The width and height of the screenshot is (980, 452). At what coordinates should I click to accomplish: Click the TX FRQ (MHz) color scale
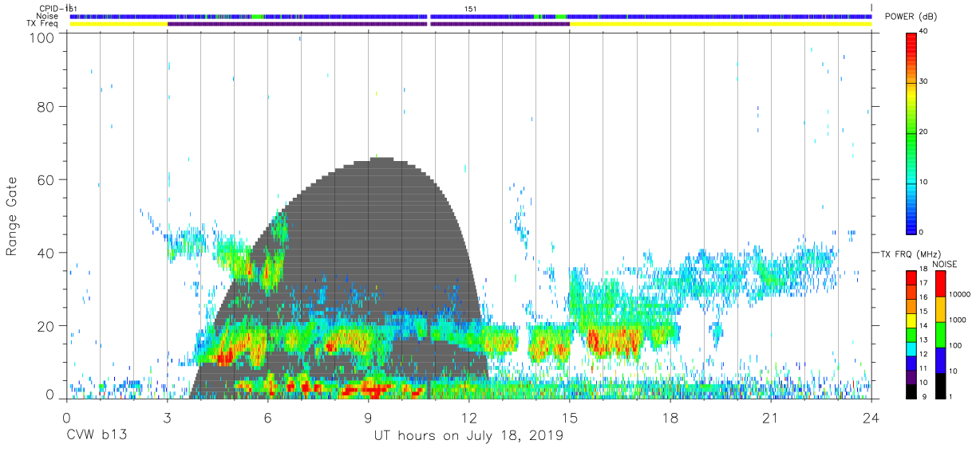click(x=911, y=335)
